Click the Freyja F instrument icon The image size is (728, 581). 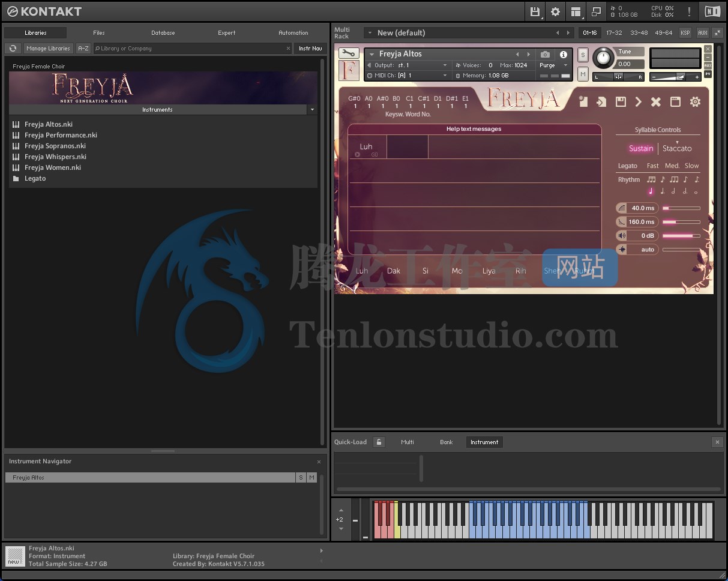click(349, 70)
